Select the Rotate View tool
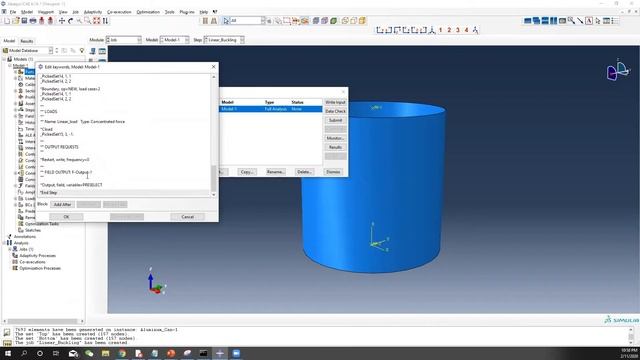Image resolution: width=640 pixels, height=360 pixels. (x=70, y=21)
